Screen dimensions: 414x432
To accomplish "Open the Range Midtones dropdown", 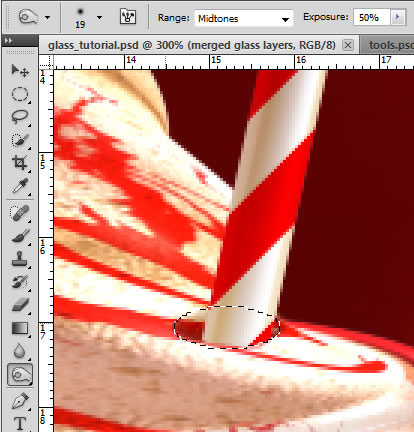I will [244, 18].
